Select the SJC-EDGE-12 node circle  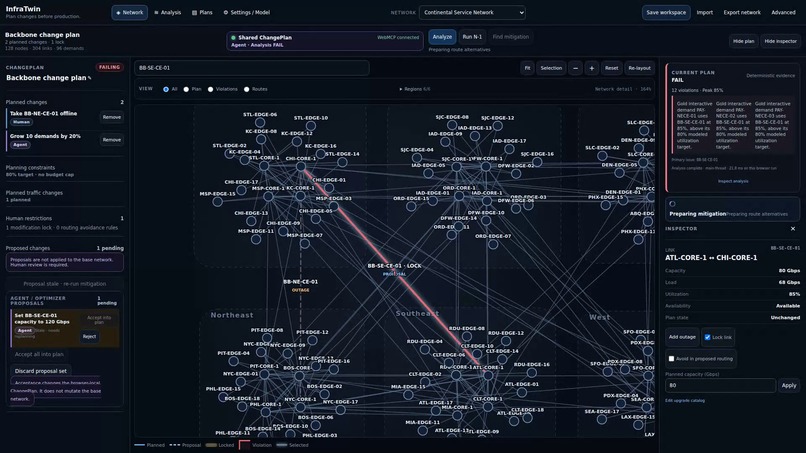point(497,125)
